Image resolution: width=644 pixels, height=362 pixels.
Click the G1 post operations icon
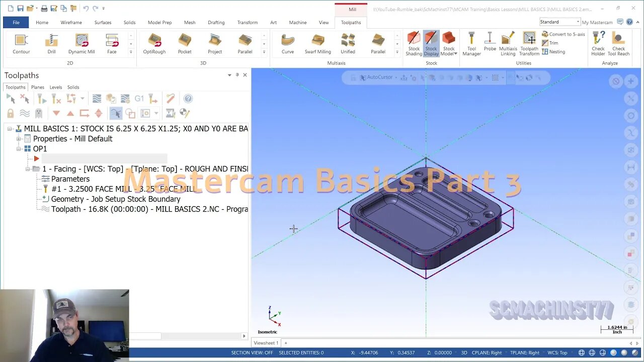[139, 99]
